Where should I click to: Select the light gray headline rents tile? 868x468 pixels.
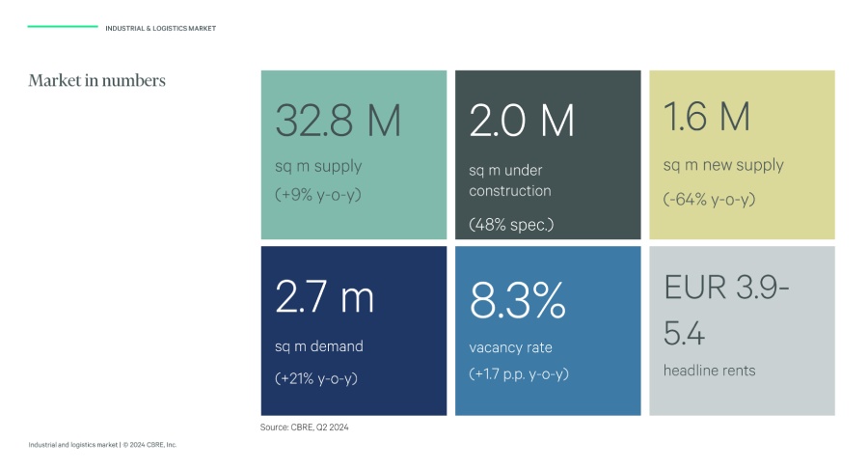(x=742, y=331)
